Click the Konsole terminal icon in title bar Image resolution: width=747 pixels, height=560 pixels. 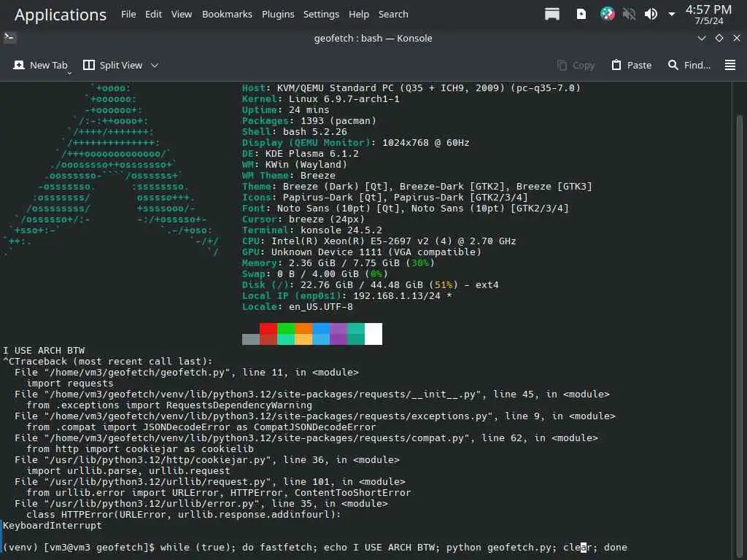9,38
